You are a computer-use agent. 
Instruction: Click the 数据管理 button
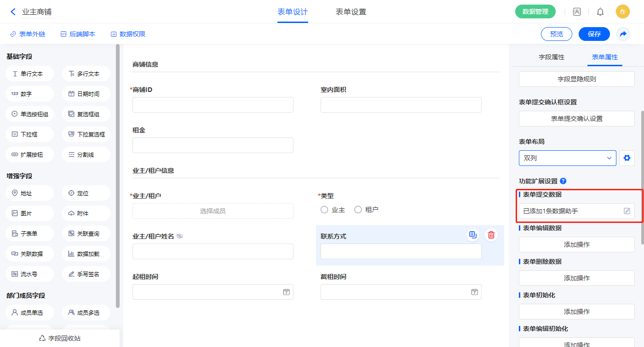tap(535, 12)
